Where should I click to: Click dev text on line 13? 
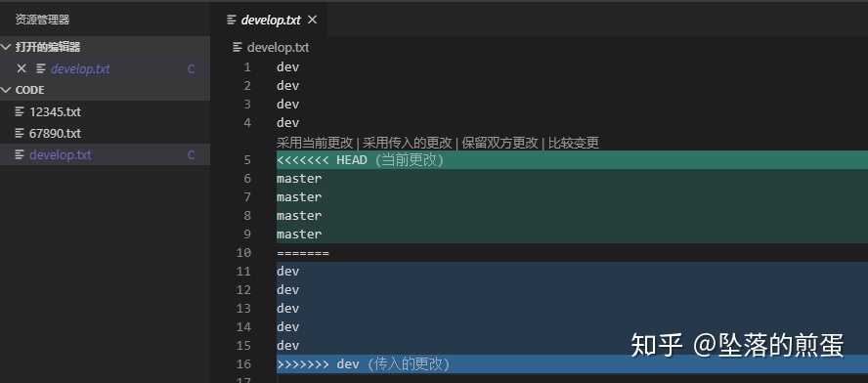287,309
